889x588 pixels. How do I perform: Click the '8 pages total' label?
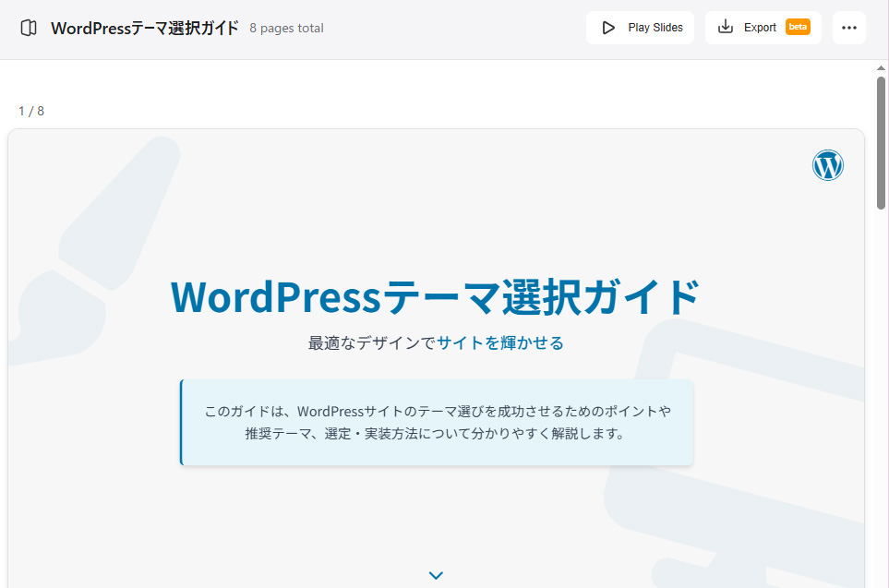[286, 28]
